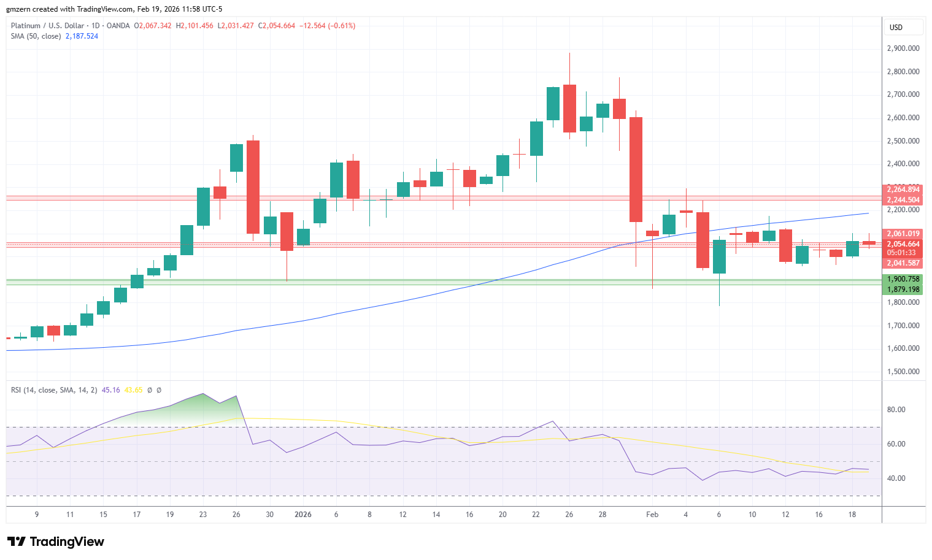Click the 2,061.019 red price tag

point(903,234)
